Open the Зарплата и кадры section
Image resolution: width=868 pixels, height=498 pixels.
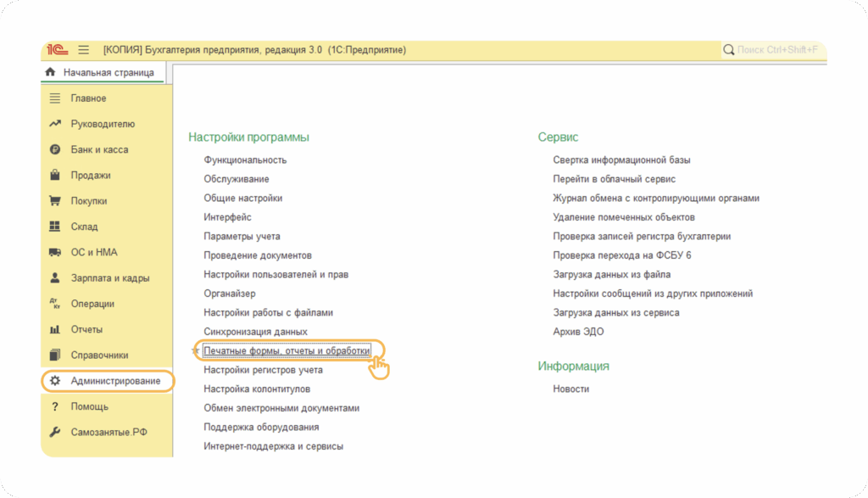tap(110, 278)
